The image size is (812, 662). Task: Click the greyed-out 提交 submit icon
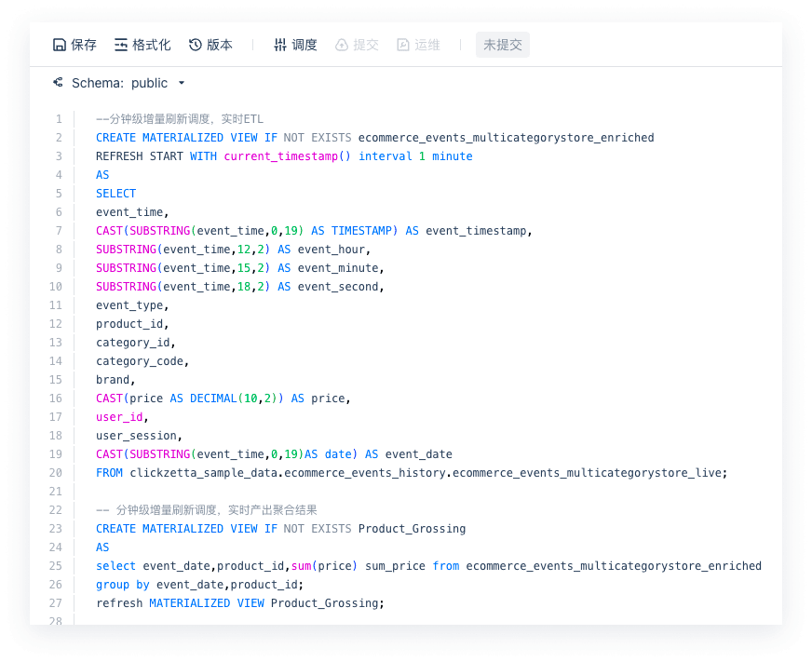pyautogui.click(x=342, y=45)
